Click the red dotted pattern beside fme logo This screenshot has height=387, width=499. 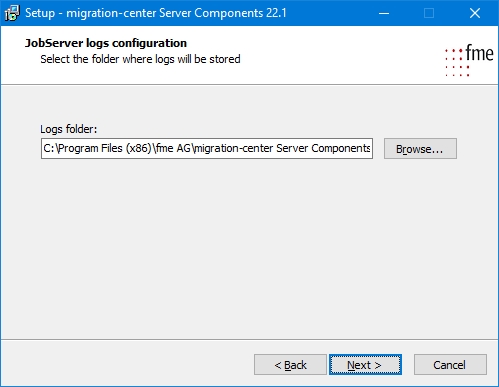[x=457, y=63]
